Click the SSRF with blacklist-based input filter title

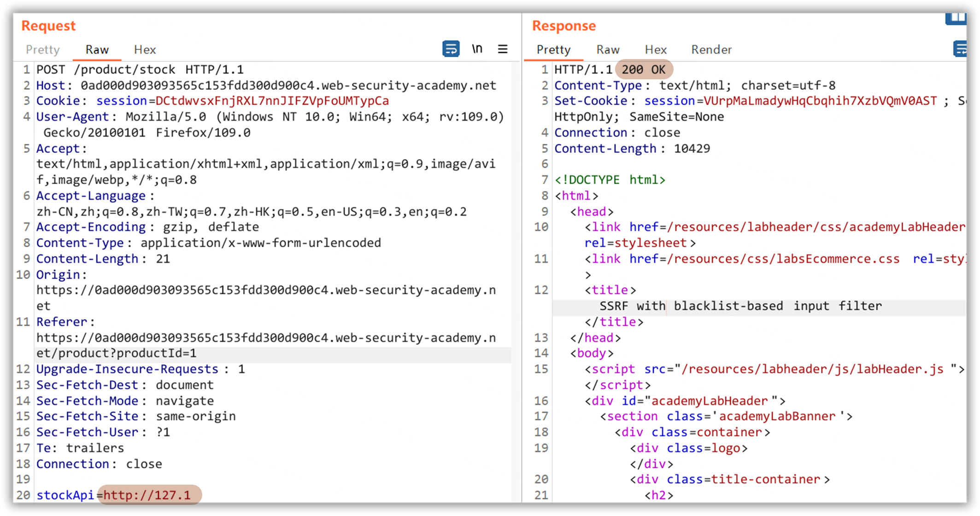(x=740, y=306)
